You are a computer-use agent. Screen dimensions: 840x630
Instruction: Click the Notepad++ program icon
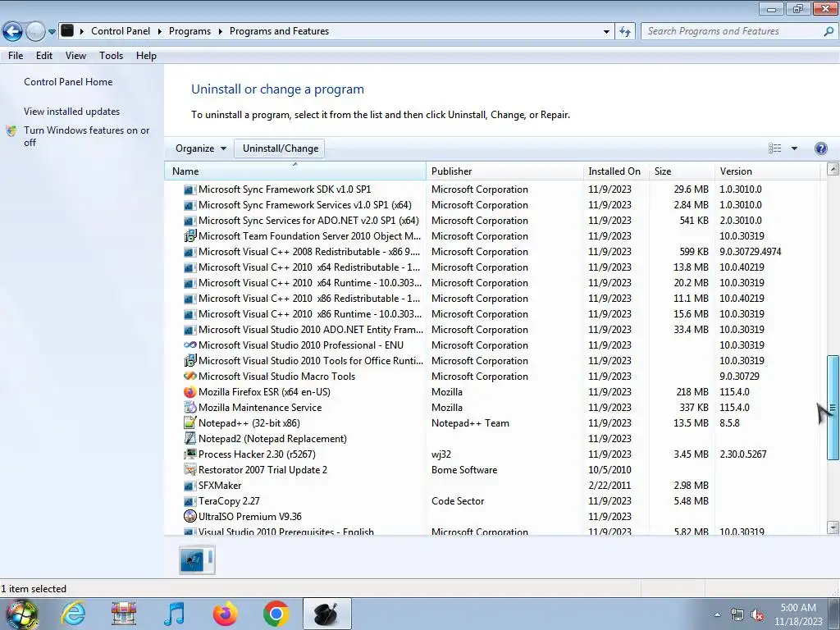coord(189,423)
